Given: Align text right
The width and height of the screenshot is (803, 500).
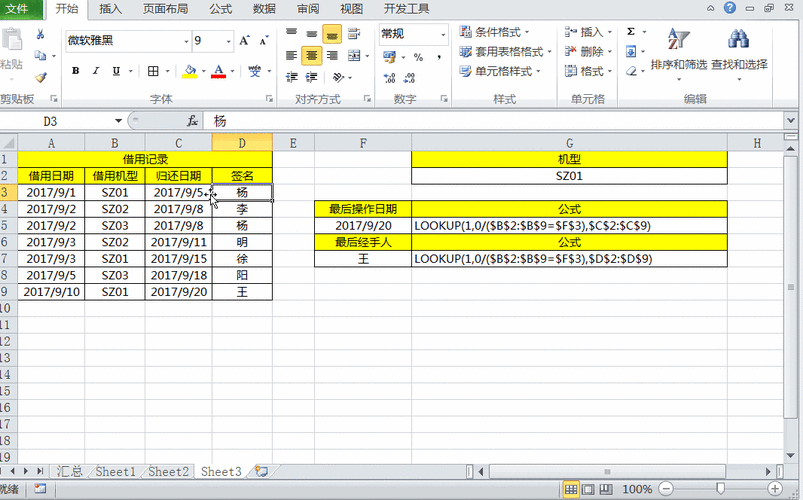Looking at the screenshot, I should click(x=332, y=55).
